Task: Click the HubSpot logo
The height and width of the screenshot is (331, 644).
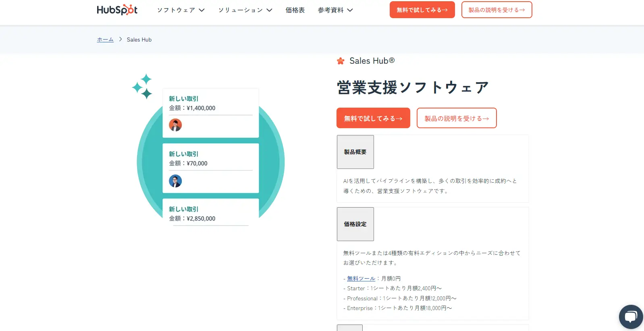Action: (117, 10)
